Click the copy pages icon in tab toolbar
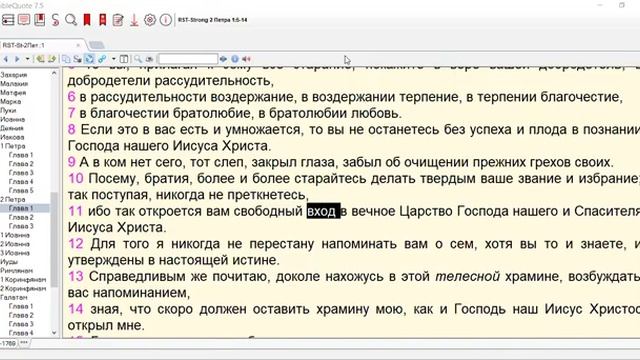640x360 pixels. coord(66,59)
